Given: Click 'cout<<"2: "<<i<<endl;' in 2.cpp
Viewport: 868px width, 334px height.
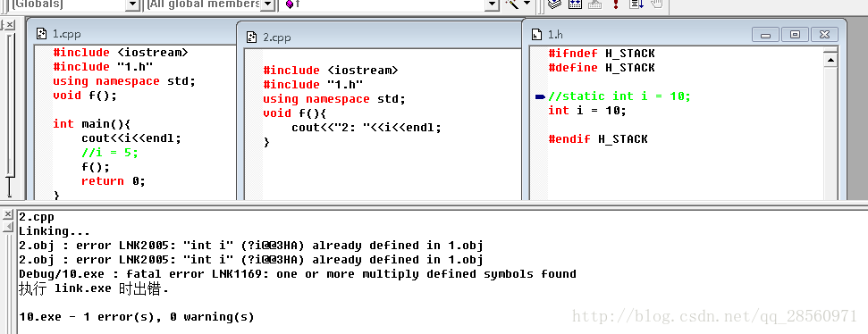Looking at the screenshot, I should [367, 128].
